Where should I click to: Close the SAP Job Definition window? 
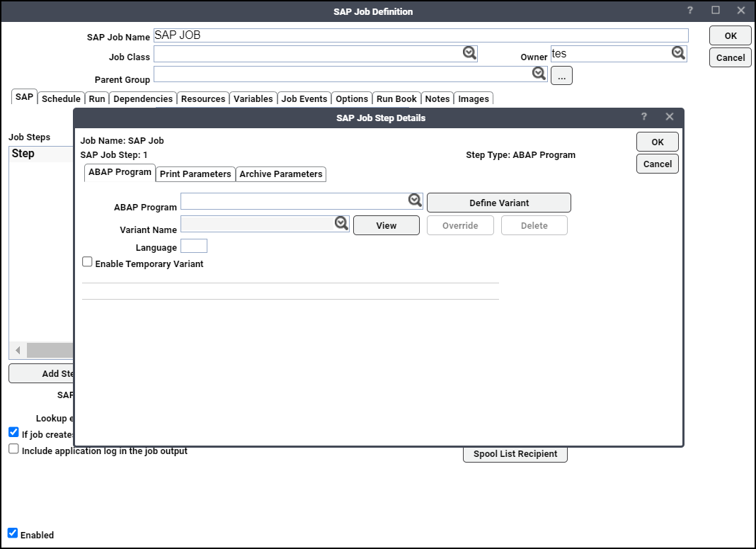click(741, 10)
